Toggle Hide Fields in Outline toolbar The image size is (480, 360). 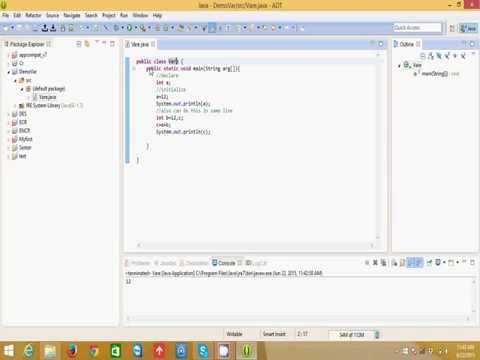click(439, 56)
